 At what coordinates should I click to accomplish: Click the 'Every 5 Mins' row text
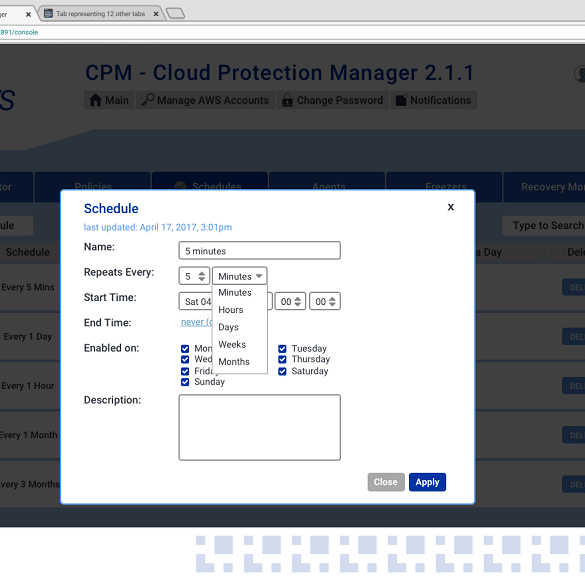pyautogui.click(x=28, y=287)
